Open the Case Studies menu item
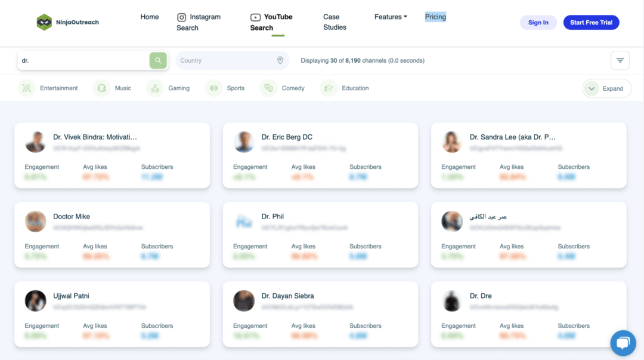The height and width of the screenshot is (360, 644). pyautogui.click(x=335, y=22)
